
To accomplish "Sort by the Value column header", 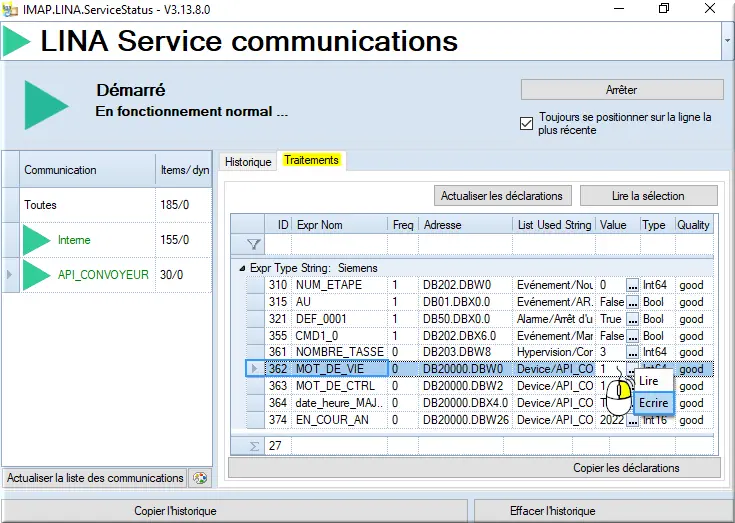I will click(x=617, y=225).
